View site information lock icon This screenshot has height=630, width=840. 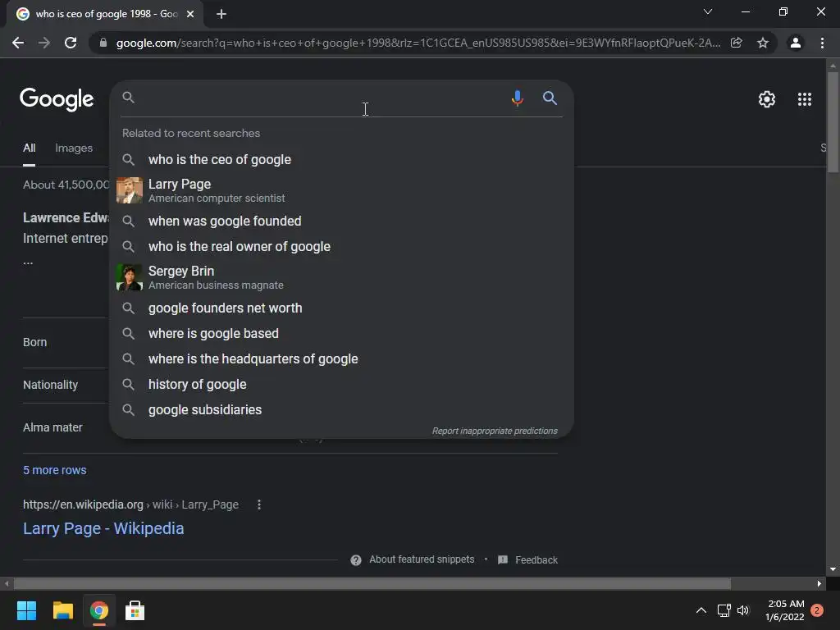(x=103, y=43)
